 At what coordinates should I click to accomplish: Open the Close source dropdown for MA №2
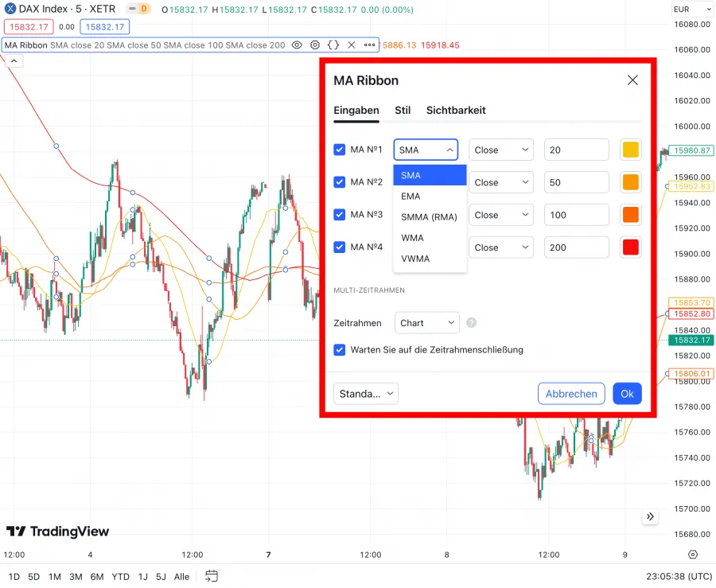pyautogui.click(x=501, y=182)
